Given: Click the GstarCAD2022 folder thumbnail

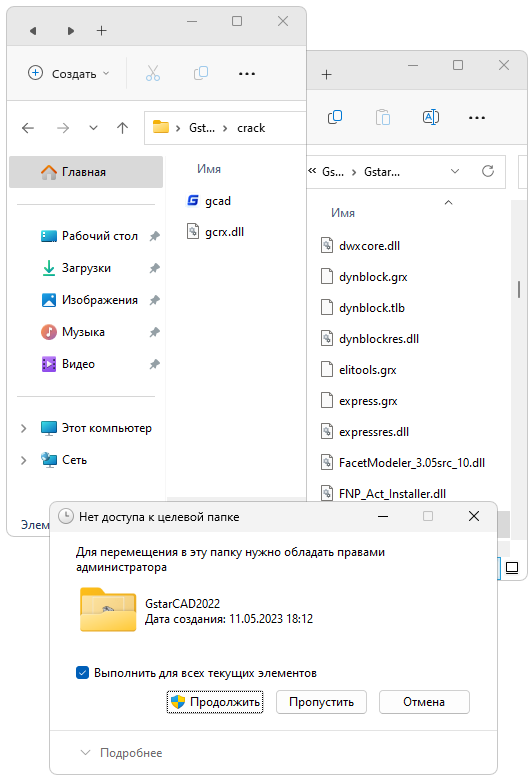Looking at the screenshot, I should coord(108,610).
